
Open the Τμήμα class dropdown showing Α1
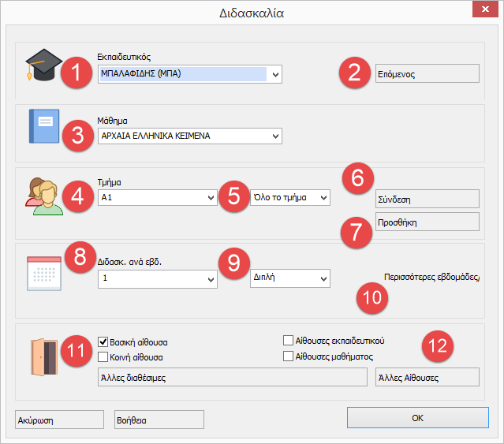point(210,198)
